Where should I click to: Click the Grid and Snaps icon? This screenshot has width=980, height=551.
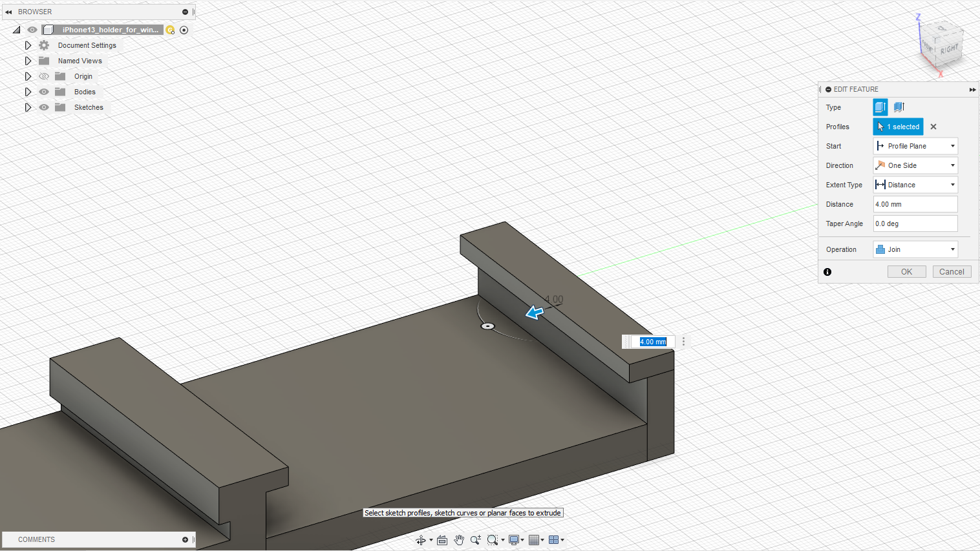pos(534,540)
